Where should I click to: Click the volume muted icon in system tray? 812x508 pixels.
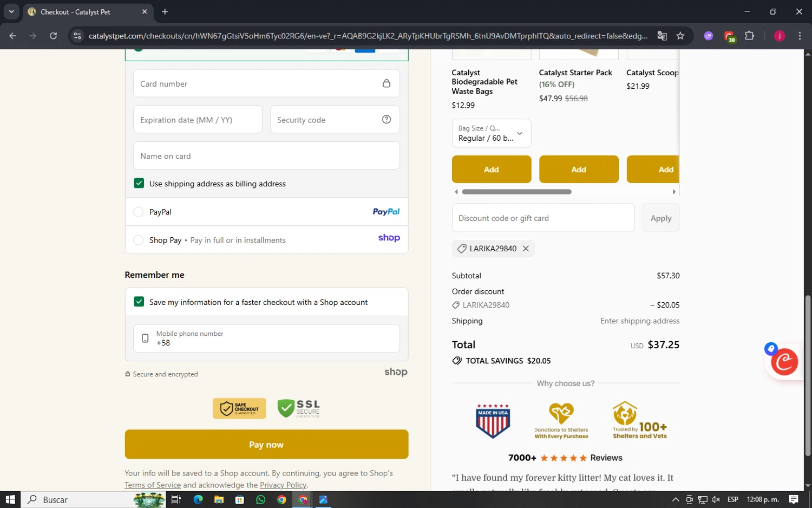716,499
